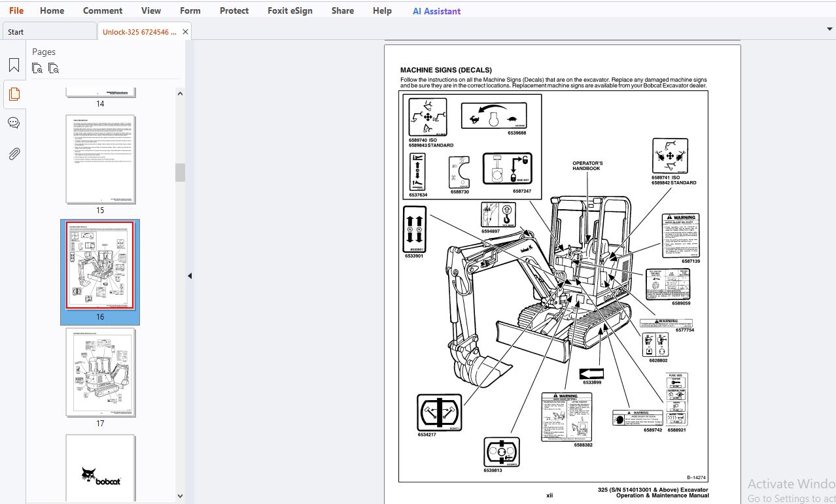
Task: Click the thumbnail panel scroll down arrow
Action: (180, 496)
